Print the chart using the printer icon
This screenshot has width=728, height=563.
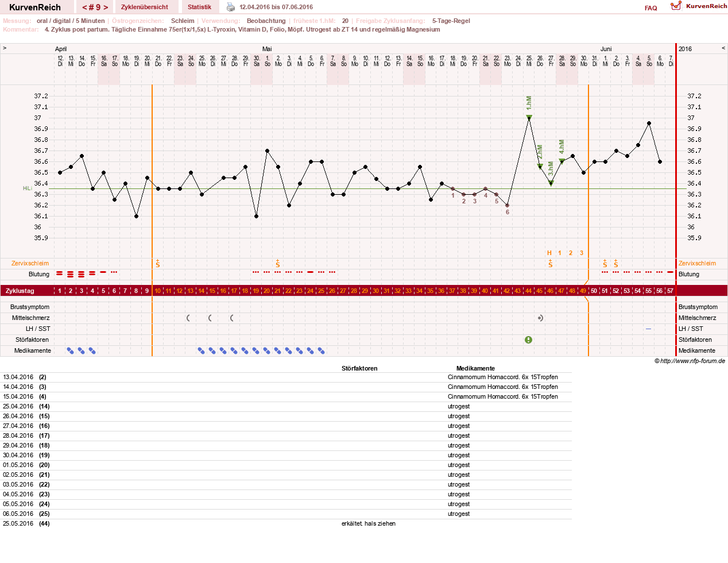[x=231, y=7]
